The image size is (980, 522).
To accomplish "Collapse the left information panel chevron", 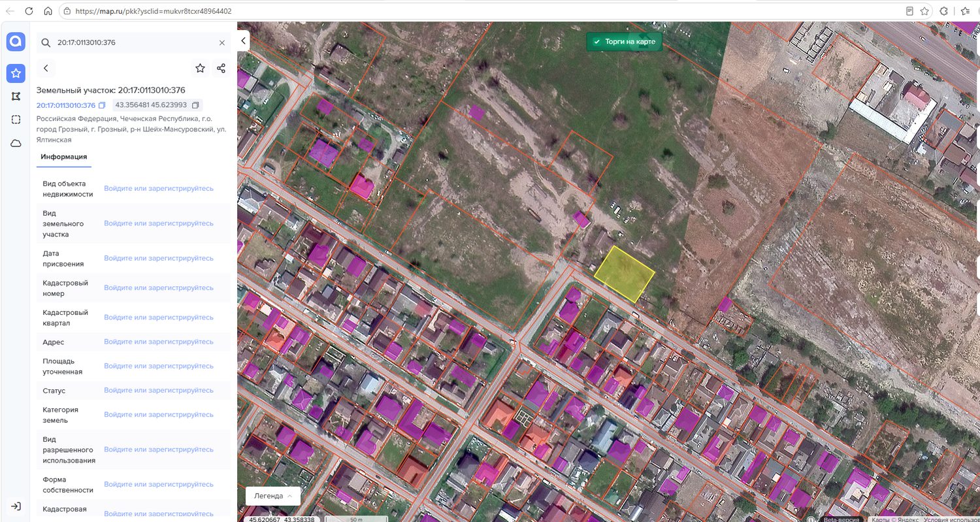I will [x=243, y=41].
